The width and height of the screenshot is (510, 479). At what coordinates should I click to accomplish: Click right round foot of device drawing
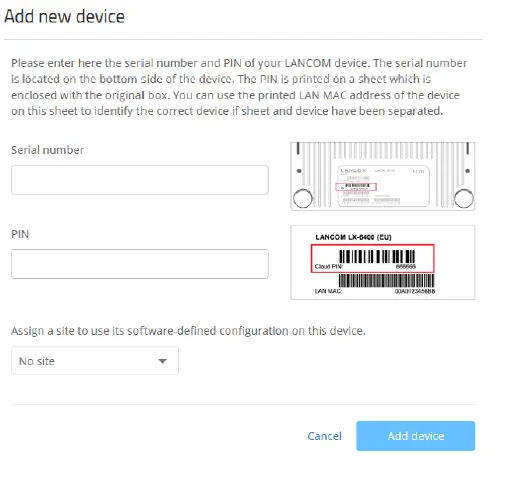tap(464, 198)
